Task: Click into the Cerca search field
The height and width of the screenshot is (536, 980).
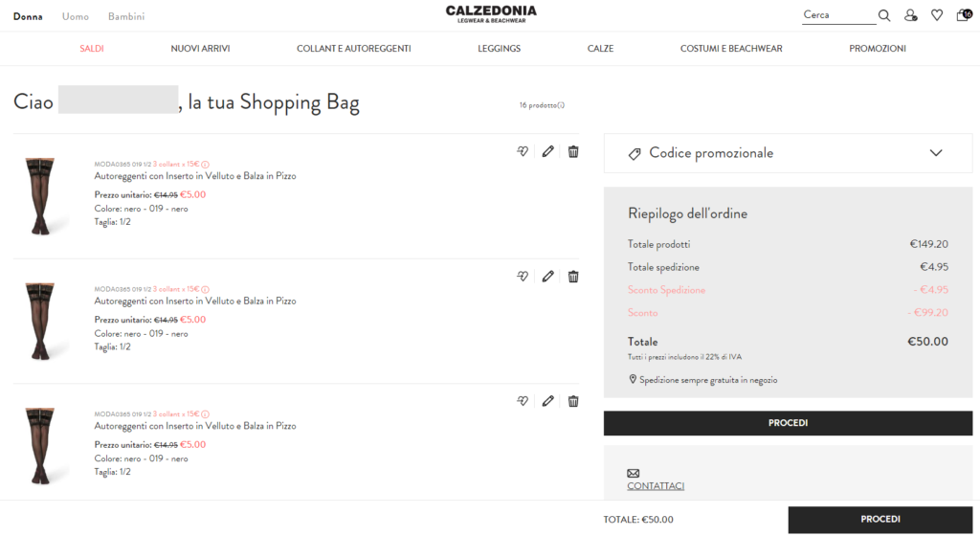Action: [837, 15]
